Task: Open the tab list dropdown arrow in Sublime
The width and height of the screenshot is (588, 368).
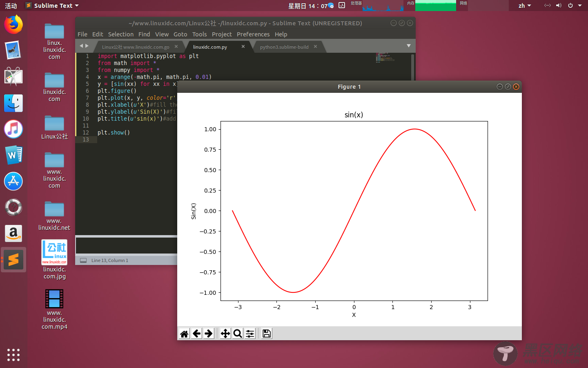Action: coord(409,46)
